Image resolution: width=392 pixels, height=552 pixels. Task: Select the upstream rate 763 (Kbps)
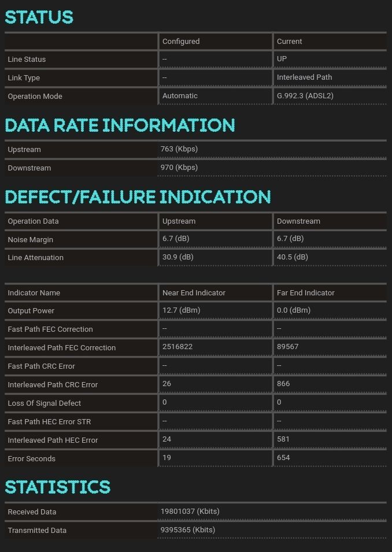tap(179, 149)
